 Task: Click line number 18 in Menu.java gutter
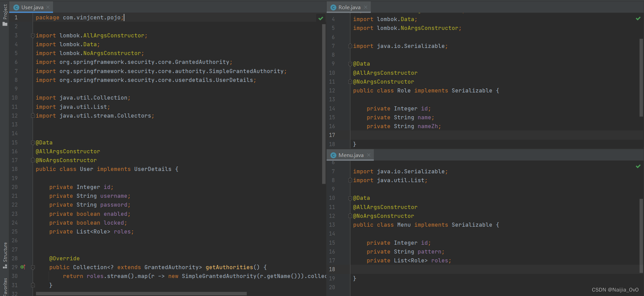click(x=332, y=269)
